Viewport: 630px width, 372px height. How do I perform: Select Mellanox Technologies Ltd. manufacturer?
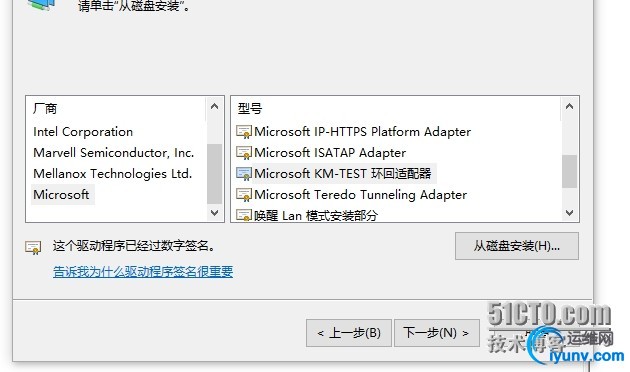click(112, 174)
